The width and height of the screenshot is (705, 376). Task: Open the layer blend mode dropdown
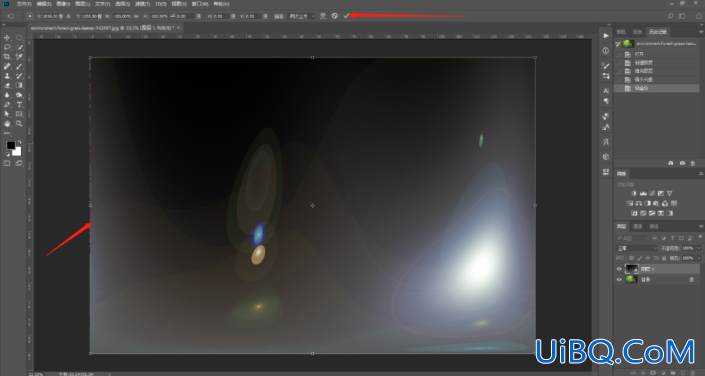point(637,248)
